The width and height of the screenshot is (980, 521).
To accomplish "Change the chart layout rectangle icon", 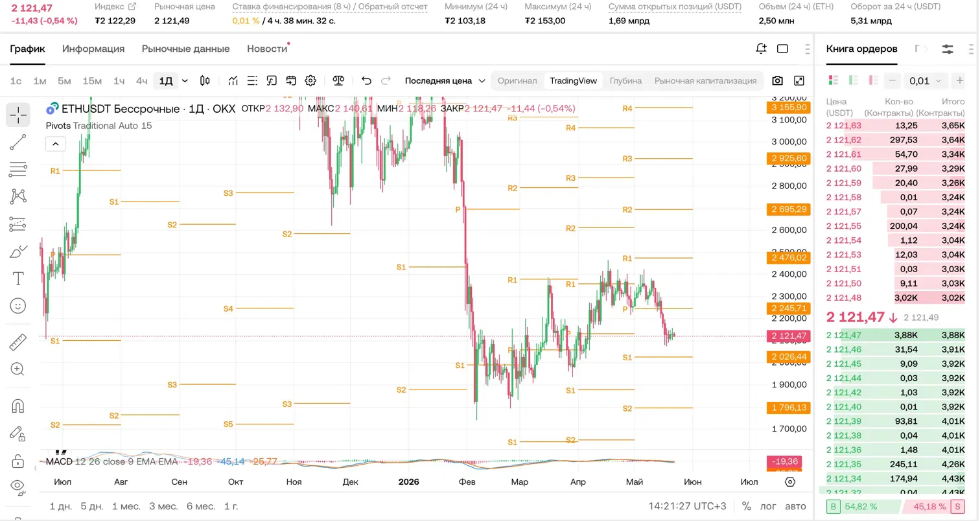I will pyautogui.click(x=782, y=49).
